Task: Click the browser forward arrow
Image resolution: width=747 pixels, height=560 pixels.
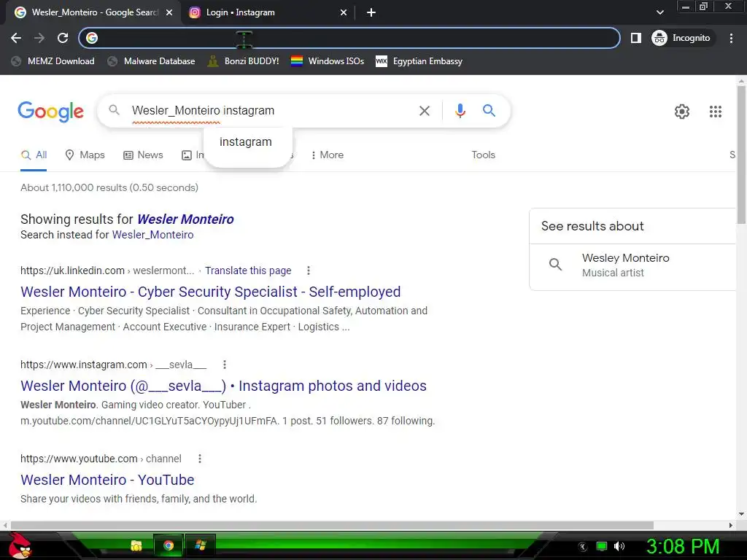Action: point(39,38)
